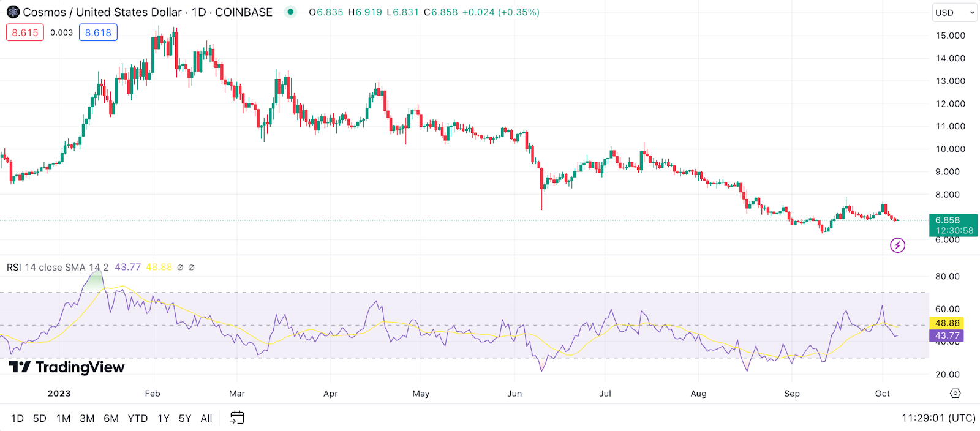Click the blue buy price 8.618 button
This screenshot has height=431, width=980.
98,32
